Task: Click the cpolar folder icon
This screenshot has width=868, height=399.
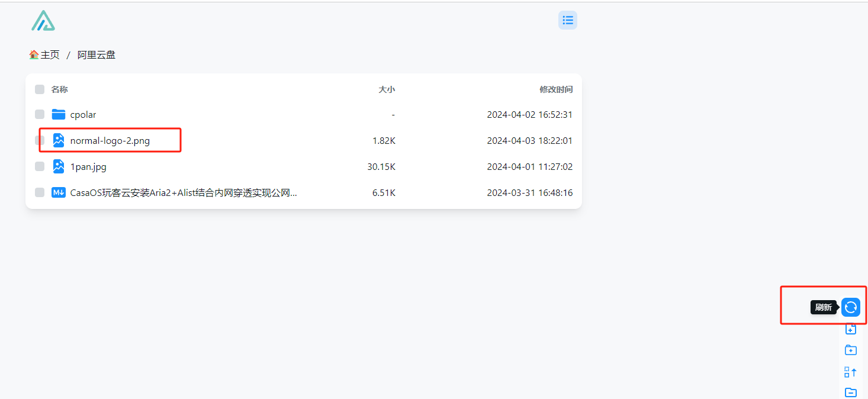Action: (x=59, y=114)
